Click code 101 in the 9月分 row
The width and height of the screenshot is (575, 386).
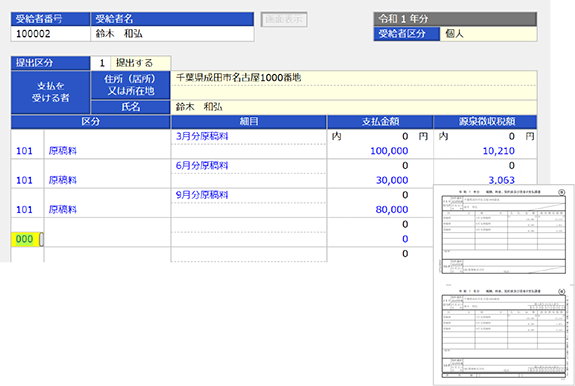click(24, 210)
